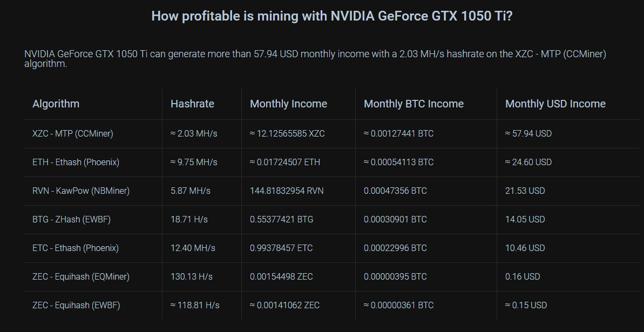
Task: Click the Hashrate column header
Action: [x=192, y=104]
